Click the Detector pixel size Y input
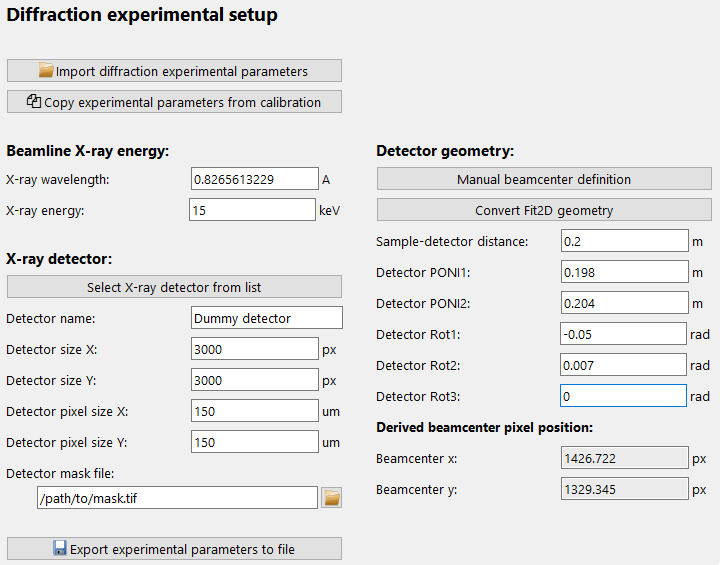 click(254, 442)
